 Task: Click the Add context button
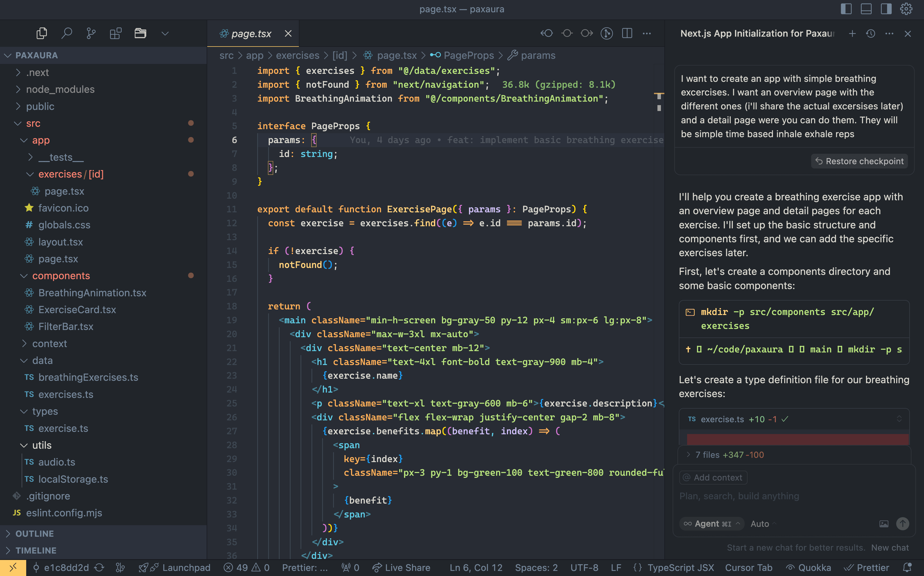tap(713, 477)
